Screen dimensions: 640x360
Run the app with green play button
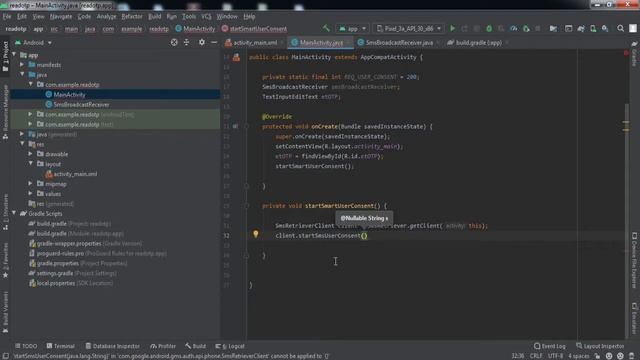tap(452, 29)
